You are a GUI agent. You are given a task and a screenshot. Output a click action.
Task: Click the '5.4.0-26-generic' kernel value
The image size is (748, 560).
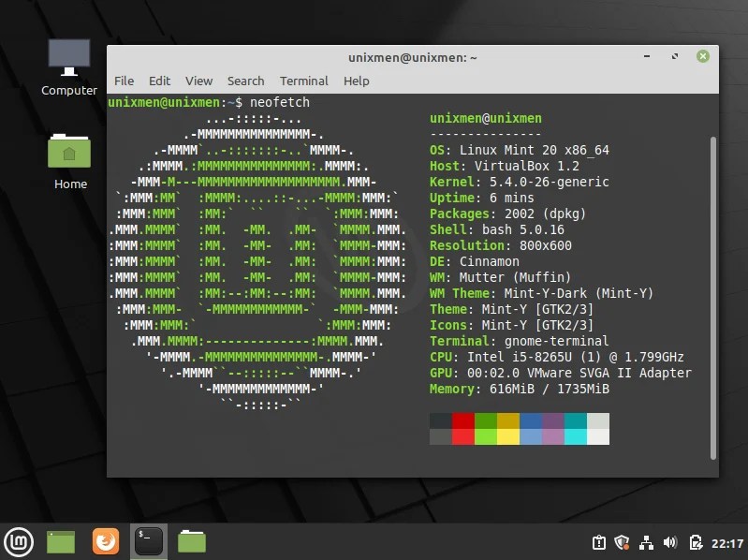pos(550,182)
